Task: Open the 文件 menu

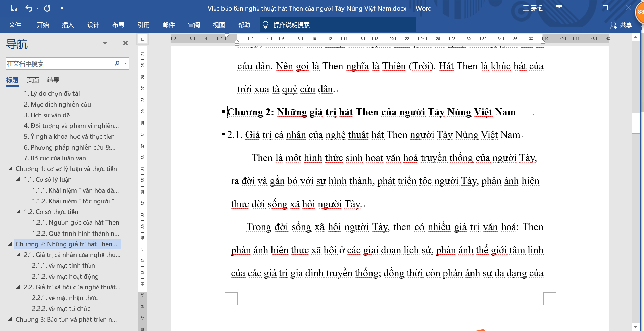Action: point(15,25)
